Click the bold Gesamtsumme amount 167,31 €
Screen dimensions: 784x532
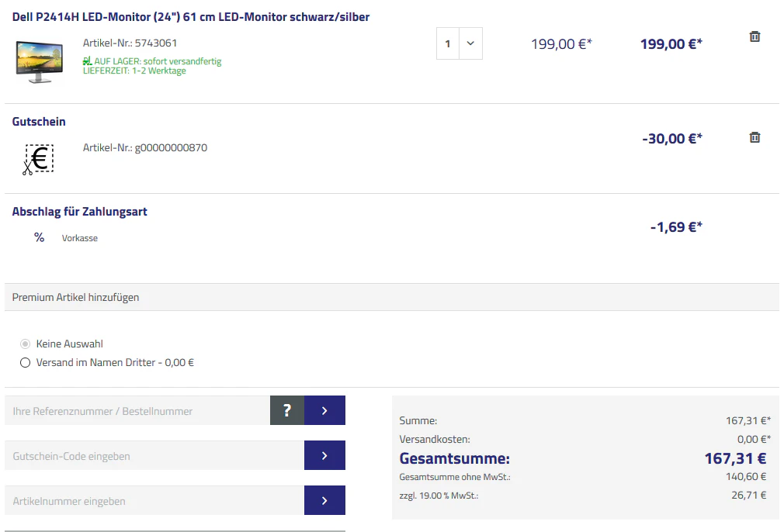click(735, 458)
